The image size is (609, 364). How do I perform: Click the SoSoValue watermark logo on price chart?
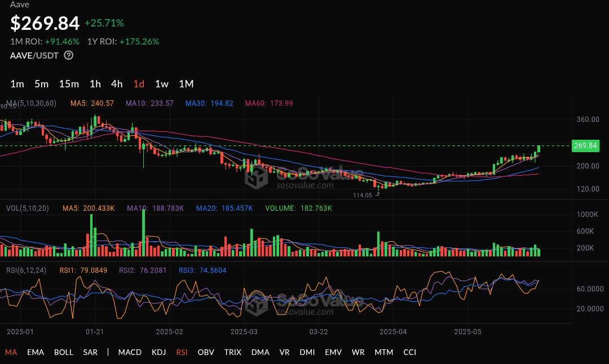pos(257,177)
